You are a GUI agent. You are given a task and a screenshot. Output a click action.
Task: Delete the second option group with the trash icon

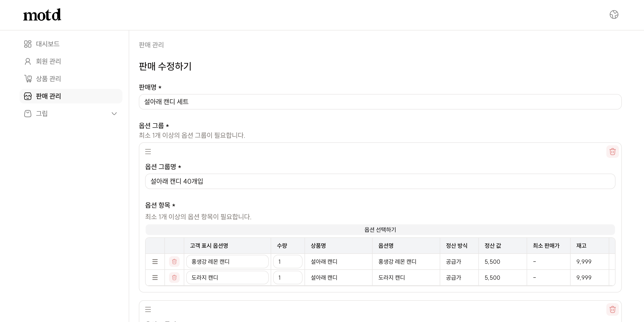point(612,309)
